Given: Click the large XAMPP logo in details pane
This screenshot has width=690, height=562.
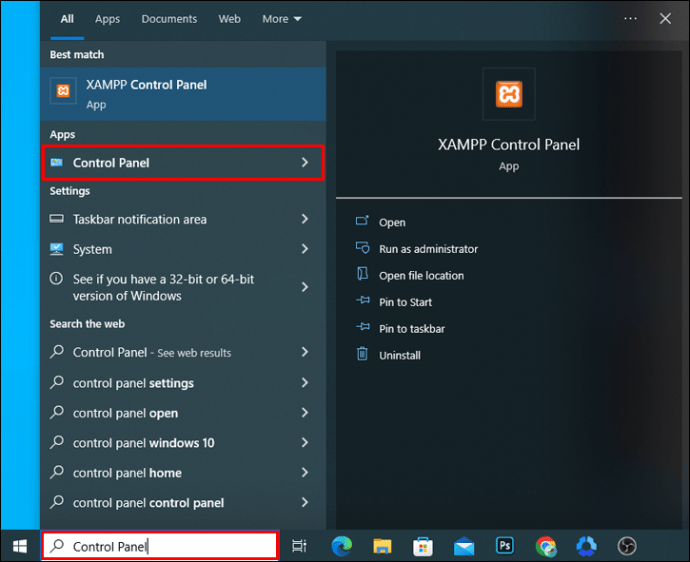Looking at the screenshot, I should (x=509, y=94).
